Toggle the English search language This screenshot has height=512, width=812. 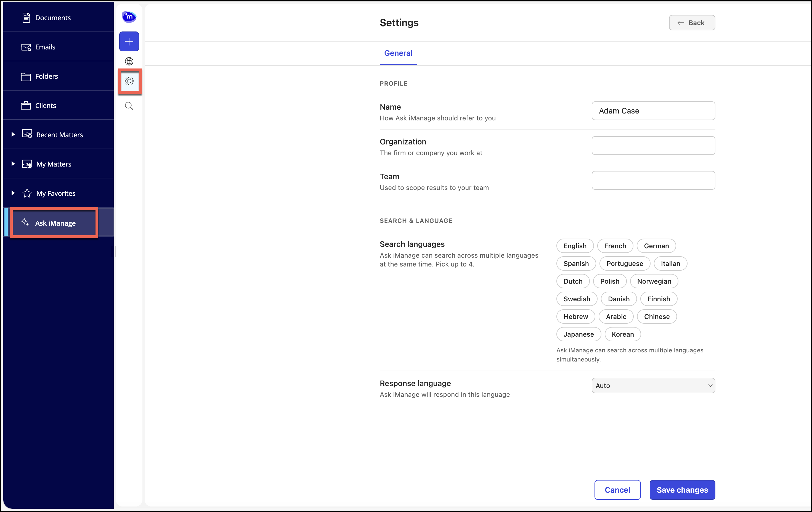[x=575, y=246]
